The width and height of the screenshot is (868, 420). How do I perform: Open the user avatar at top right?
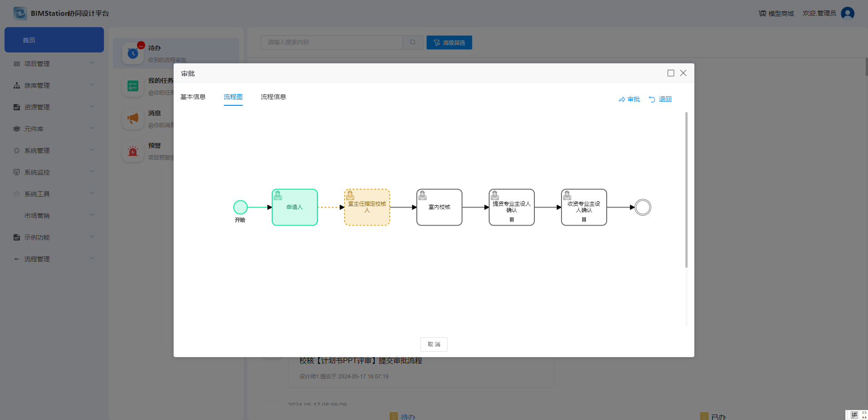point(847,13)
